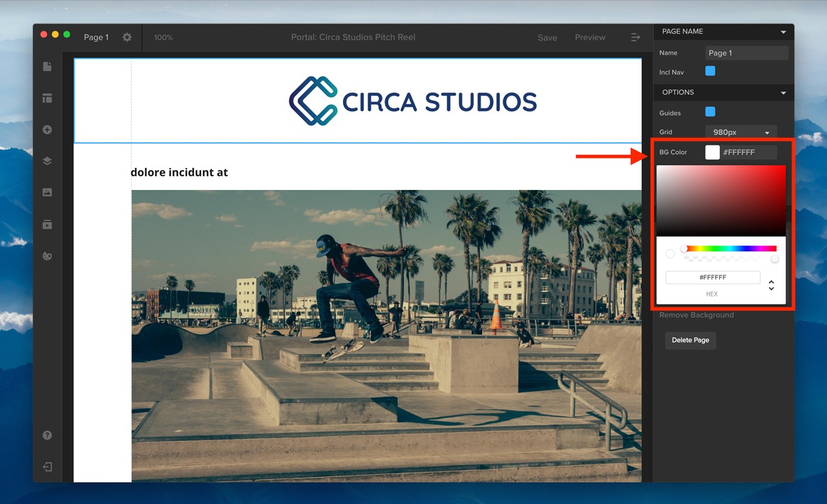Open the Video media sidebar icon
This screenshot has height=504, width=827.
tap(47, 224)
